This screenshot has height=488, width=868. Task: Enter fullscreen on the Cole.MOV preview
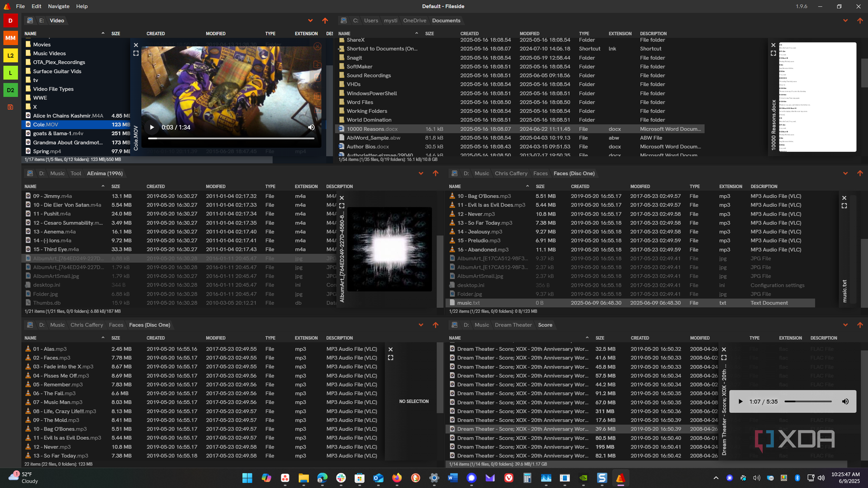pyautogui.click(x=136, y=53)
